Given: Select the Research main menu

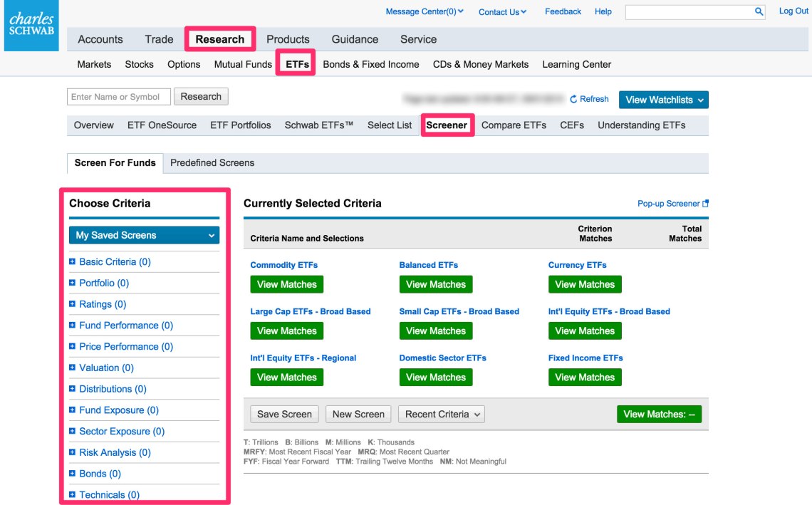Looking at the screenshot, I should (x=220, y=39).
